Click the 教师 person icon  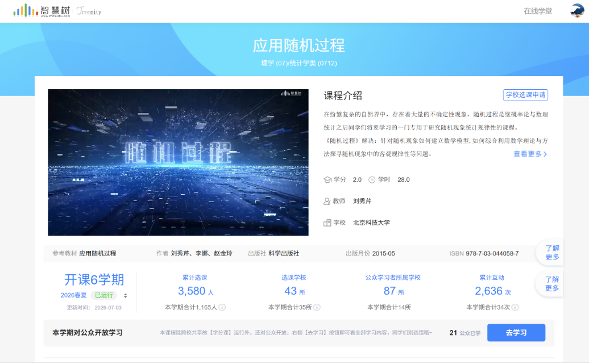tap(327, 201)
